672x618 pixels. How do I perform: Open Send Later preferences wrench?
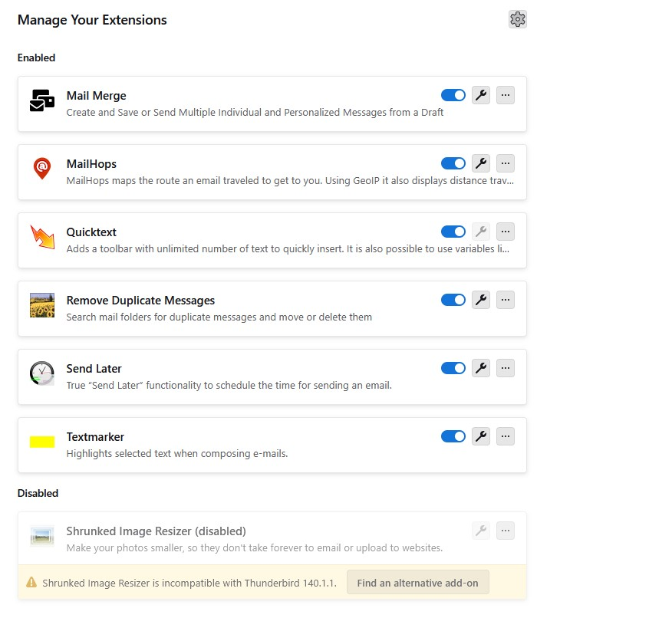(x=481, y=368)
